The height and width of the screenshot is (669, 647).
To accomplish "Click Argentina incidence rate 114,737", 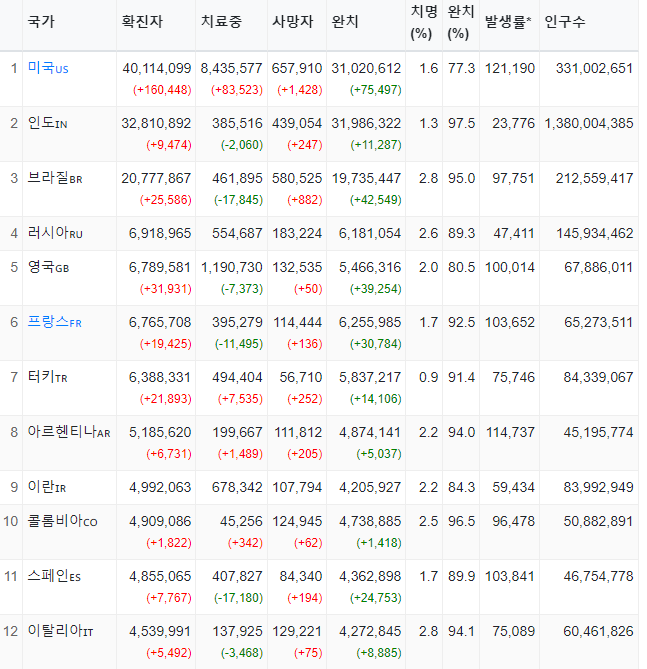I will [x=510, y=433].
